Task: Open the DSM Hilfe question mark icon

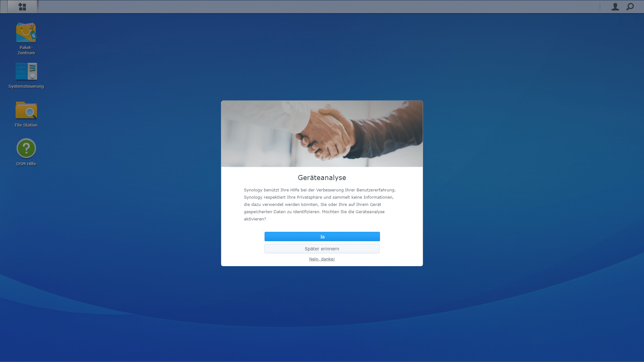Action: [x=26, y=148]
